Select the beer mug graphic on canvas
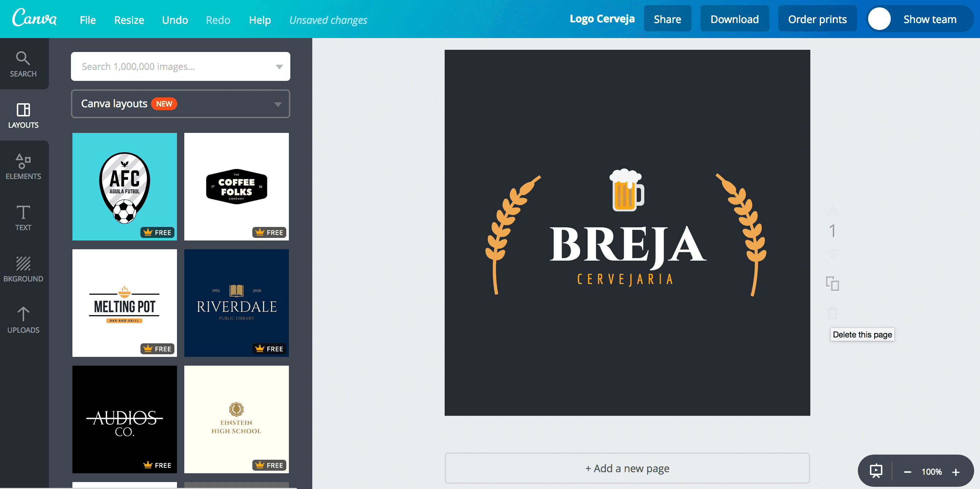 click(x=626, y=190)
